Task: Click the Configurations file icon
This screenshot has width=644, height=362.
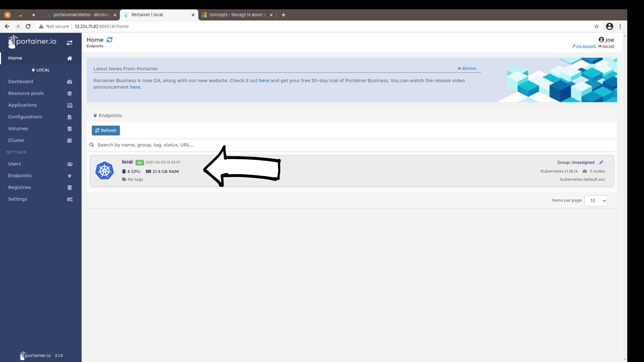Action: [x=69, y=117]
